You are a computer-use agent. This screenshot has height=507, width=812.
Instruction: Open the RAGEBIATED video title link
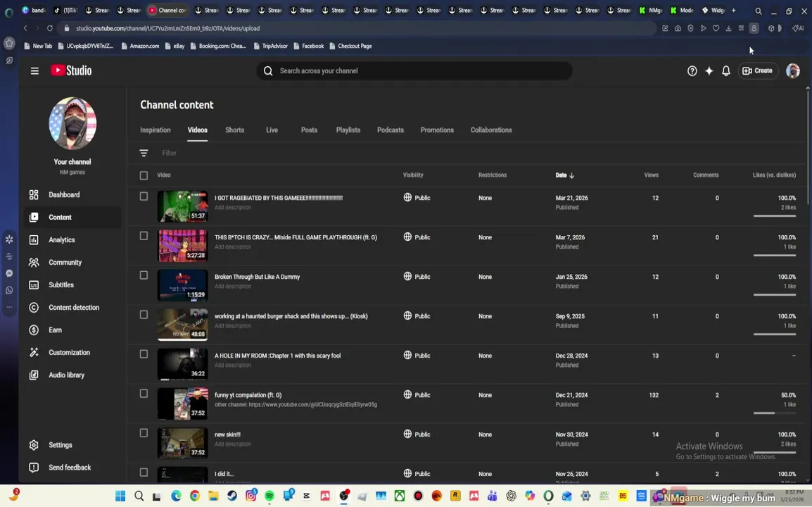tap(279, 198)
